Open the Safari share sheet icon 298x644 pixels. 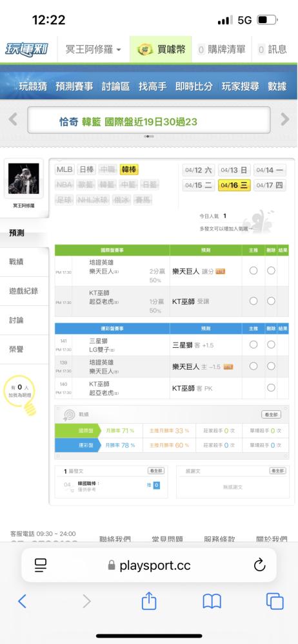click(149, 601)
